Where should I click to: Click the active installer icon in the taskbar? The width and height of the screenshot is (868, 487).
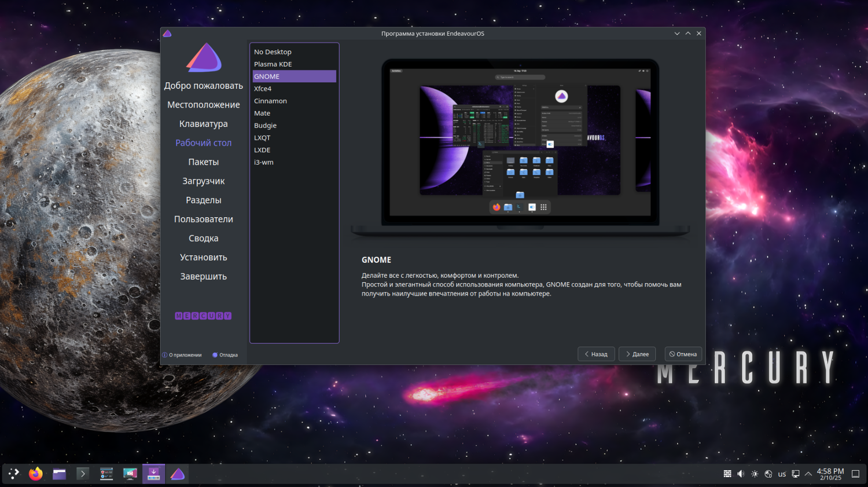(153, 474)
